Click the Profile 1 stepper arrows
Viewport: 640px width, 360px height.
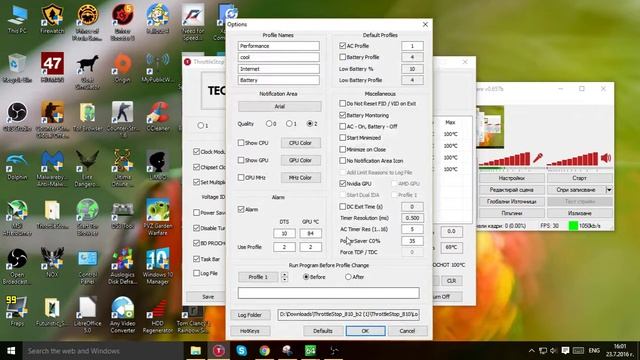coord(284,277)
